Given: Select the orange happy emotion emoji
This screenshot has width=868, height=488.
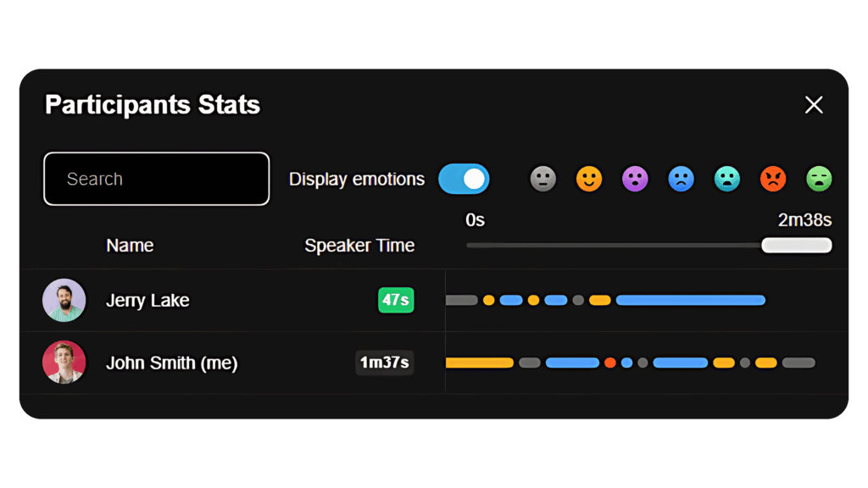Looking at the screenshot, I should (589, 179).
